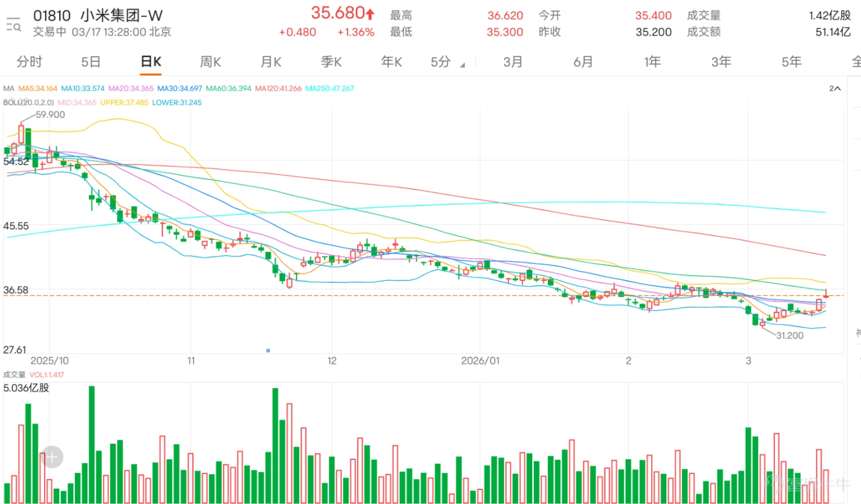Click the 2025/10 date axis label
The height and width of the screenshot is (504, 861).
[50, 361]
